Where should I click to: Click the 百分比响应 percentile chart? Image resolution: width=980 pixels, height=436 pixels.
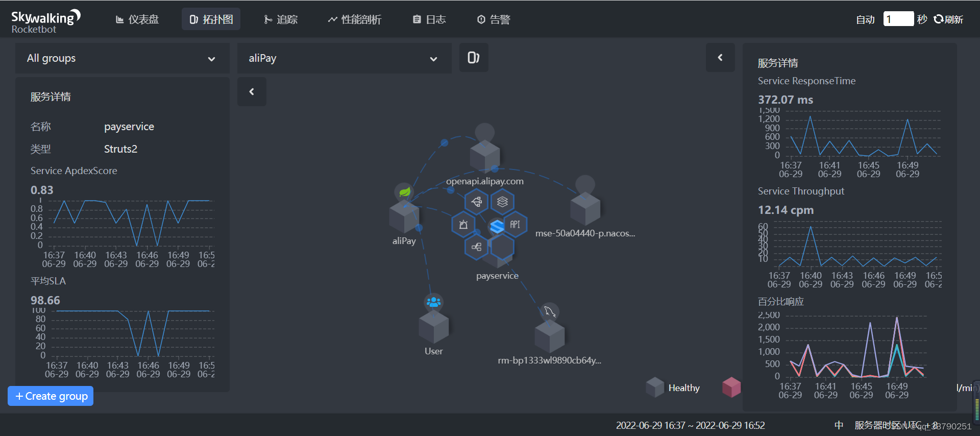[850, 356]
